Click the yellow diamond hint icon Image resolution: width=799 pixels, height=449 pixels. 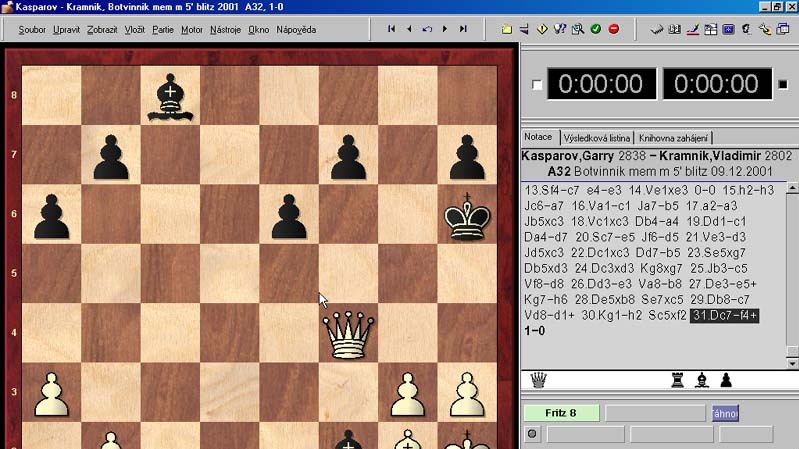point(542,29)
